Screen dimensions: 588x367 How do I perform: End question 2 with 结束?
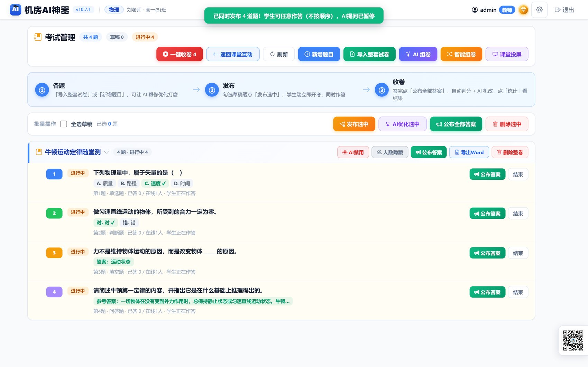coord(518,214)
